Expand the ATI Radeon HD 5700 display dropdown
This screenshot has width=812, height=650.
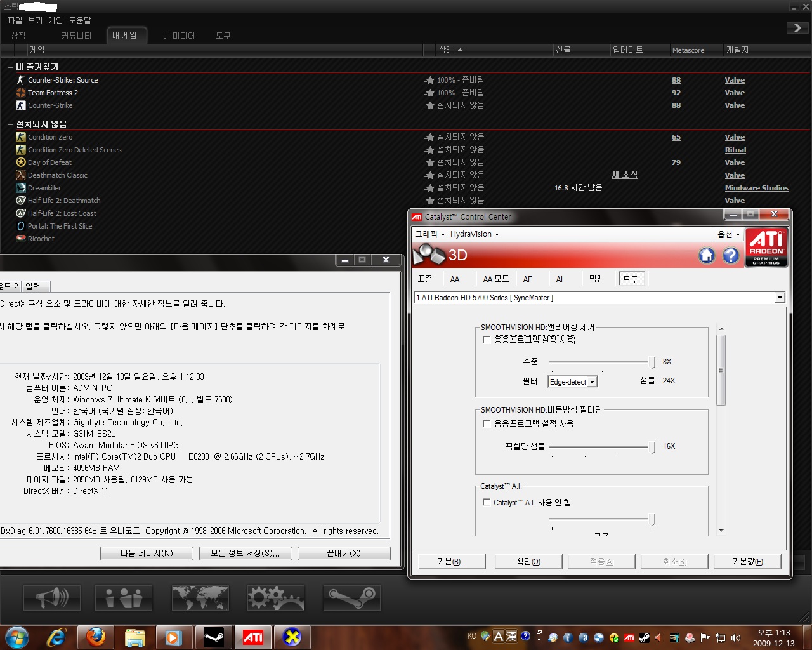point(780,298)
